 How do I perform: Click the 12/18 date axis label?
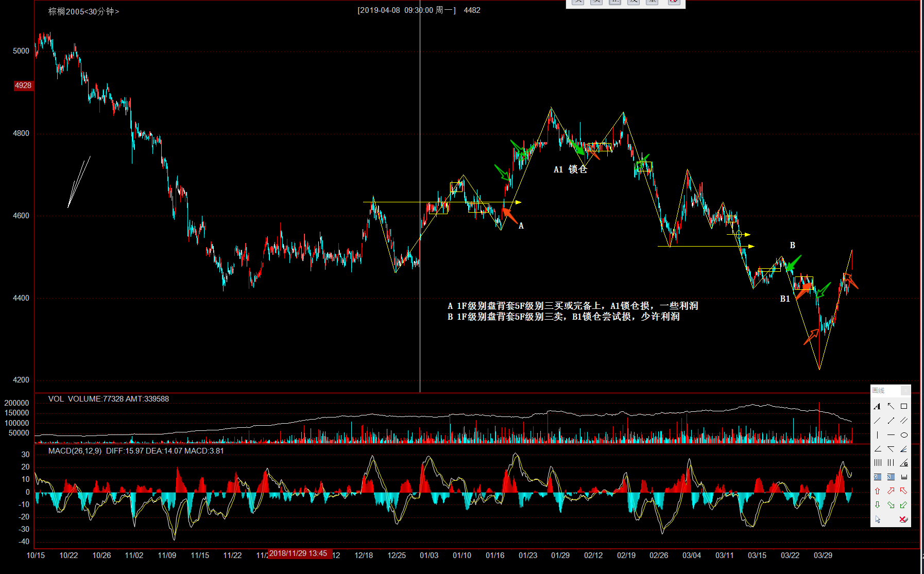pyautogui.click(x=364, y=555)
